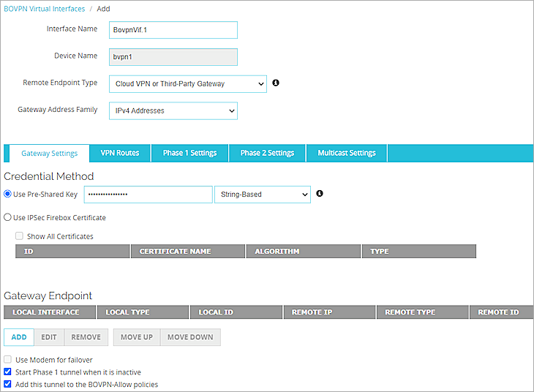This screenshot has width=534, height=392.
Task: Toggle Start Phase 1 tunnel when inactive
Action: click(8, 372)
